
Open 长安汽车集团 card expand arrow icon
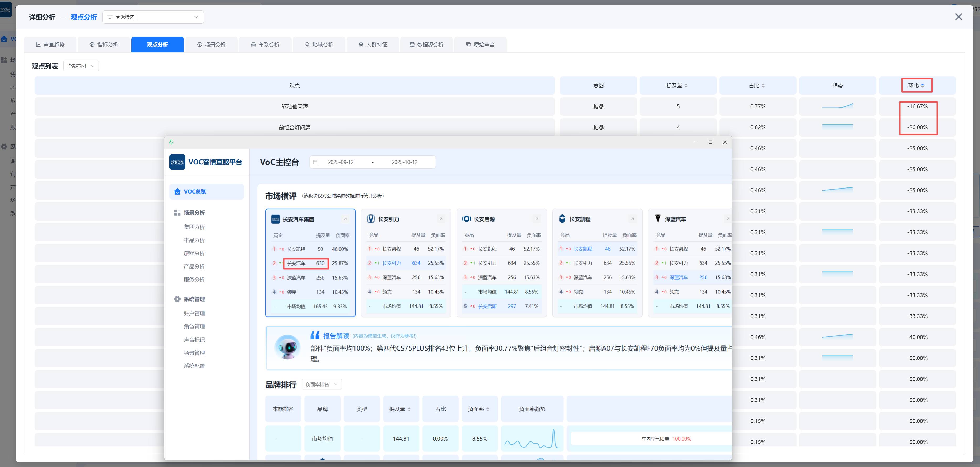(x=345, y=219)
